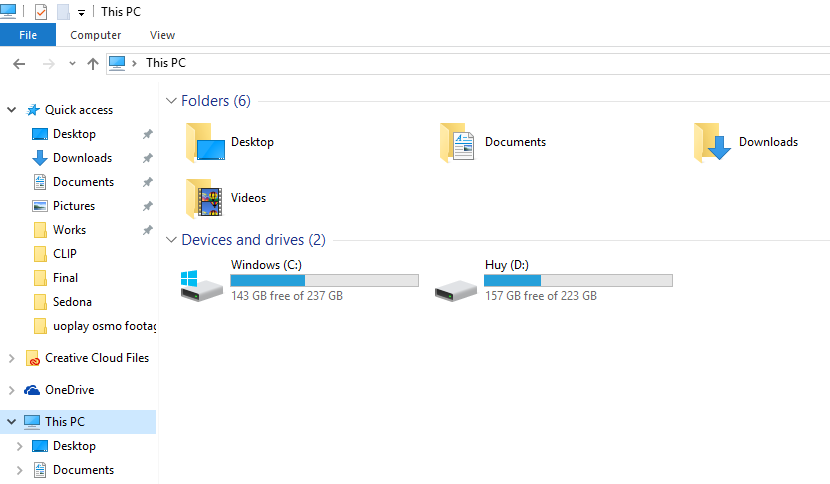This screenshot has width=830, height=484.
Task: Unpin Desktop using its pin icon
Action: 148,134
